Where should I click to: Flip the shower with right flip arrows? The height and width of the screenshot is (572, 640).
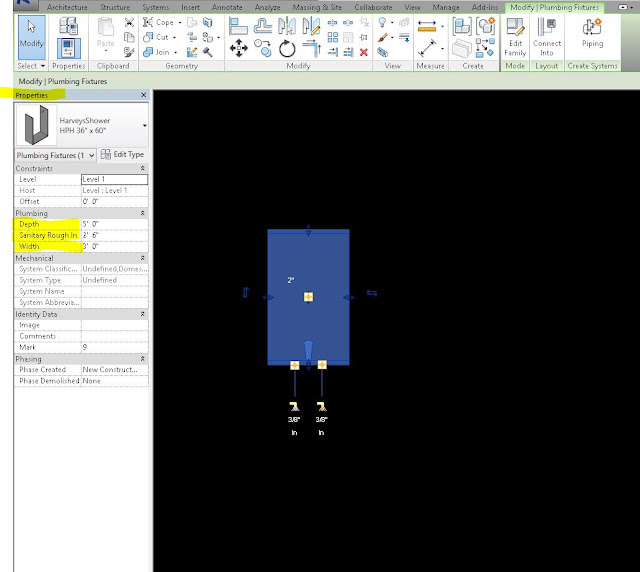[372, 293]
